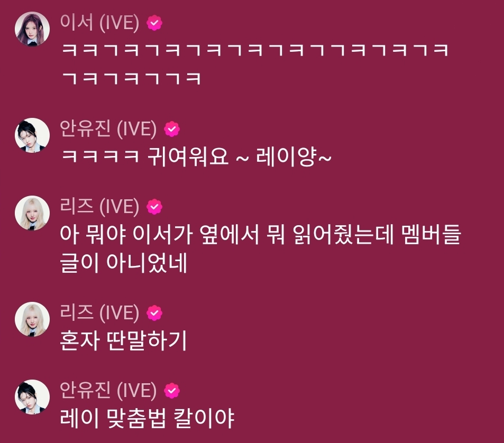This screenshot has width=504, height=443.
Task: Click verified badge above 혼자 딴말하기 message
Action: point(154,313)
